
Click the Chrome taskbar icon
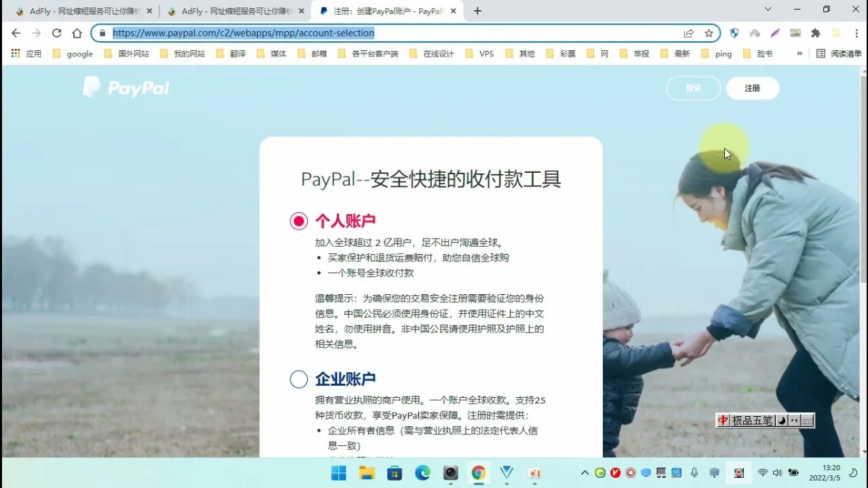pos(478,472)
